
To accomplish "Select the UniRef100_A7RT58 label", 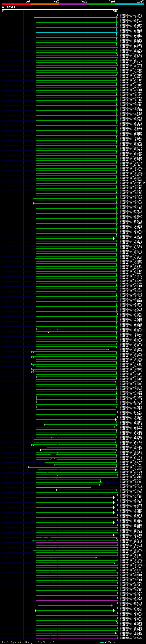I will [131, 42].
